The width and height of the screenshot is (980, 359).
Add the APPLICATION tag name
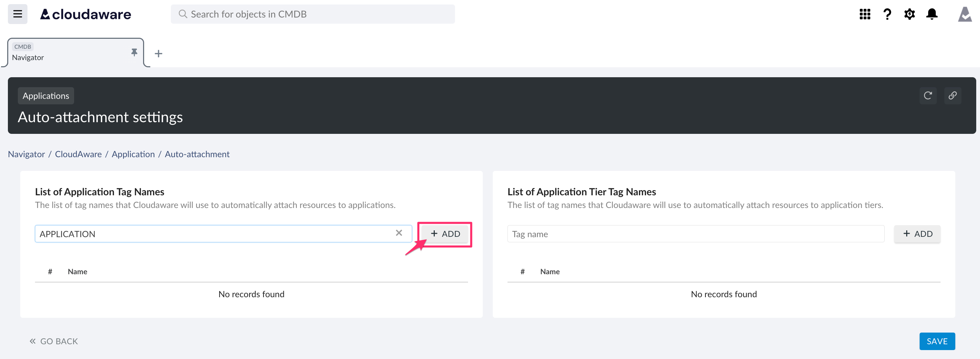coord(445,234)
